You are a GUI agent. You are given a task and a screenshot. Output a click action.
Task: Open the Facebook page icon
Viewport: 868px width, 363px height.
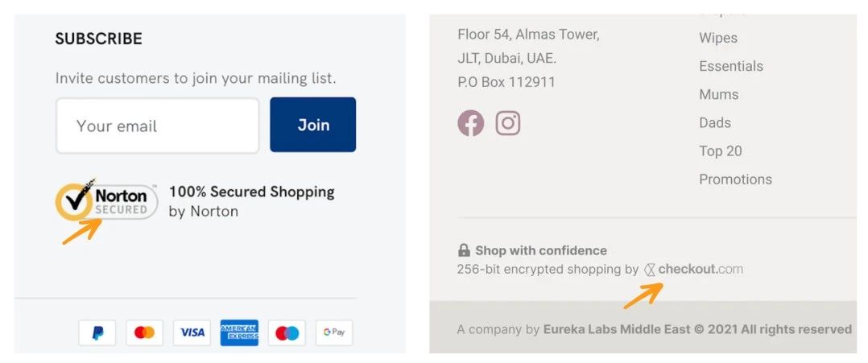click(x=471, y=123)
